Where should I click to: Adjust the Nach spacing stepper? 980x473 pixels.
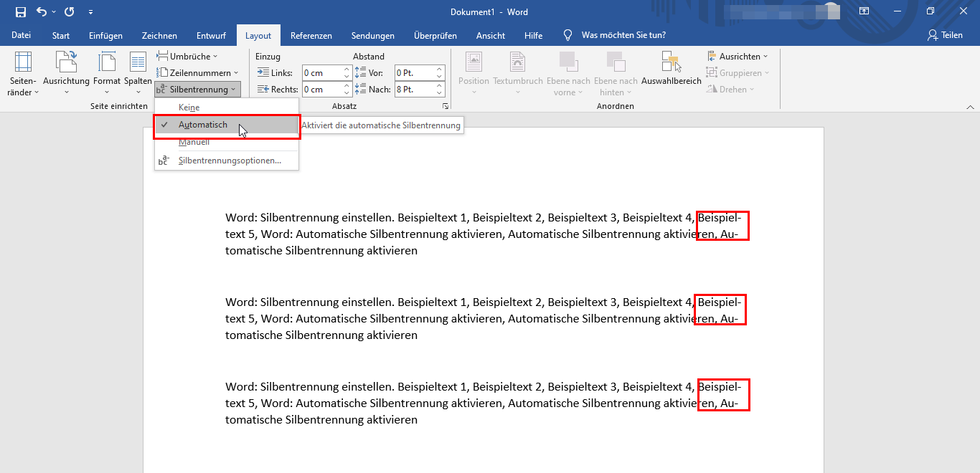click(x=440, y=90)
